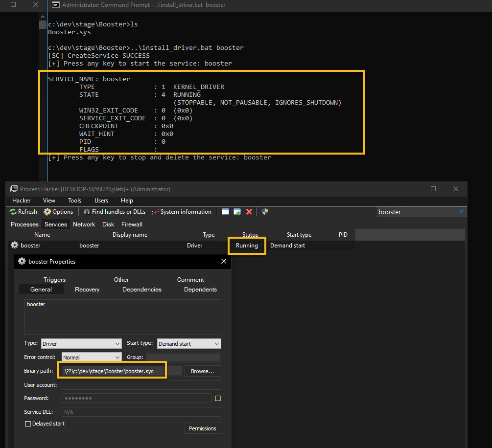Open the Triggers tab in properties
492x448 pixels.
55,280
